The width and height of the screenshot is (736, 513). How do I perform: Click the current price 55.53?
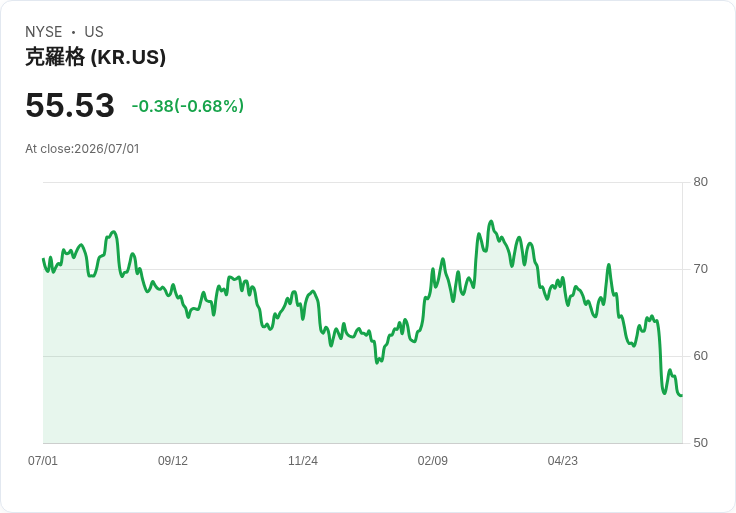(70, 105)
